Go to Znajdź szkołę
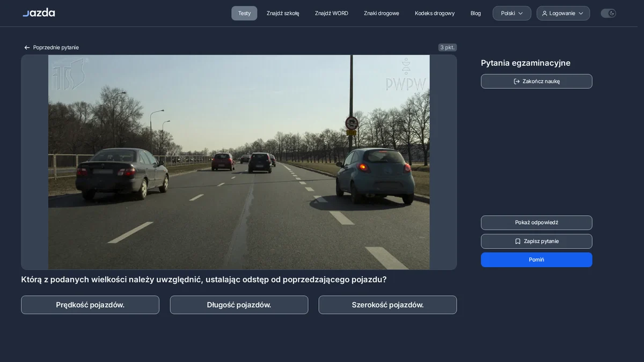Image resolution: width=644 pixels, height=362 pixels. (x=283, y=13)
